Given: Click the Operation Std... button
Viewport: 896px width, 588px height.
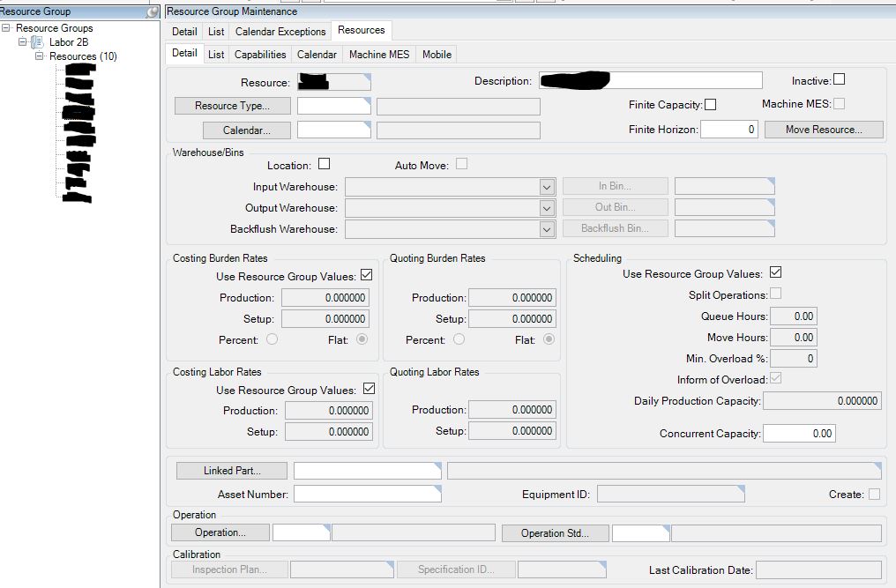Looking at the screenshot, I should tap(555, 533).
